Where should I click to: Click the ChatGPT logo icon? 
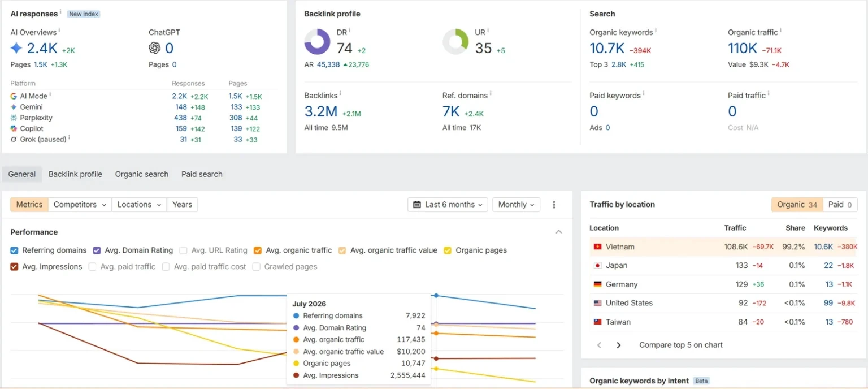pyautogui.click(x=154, y=48)
